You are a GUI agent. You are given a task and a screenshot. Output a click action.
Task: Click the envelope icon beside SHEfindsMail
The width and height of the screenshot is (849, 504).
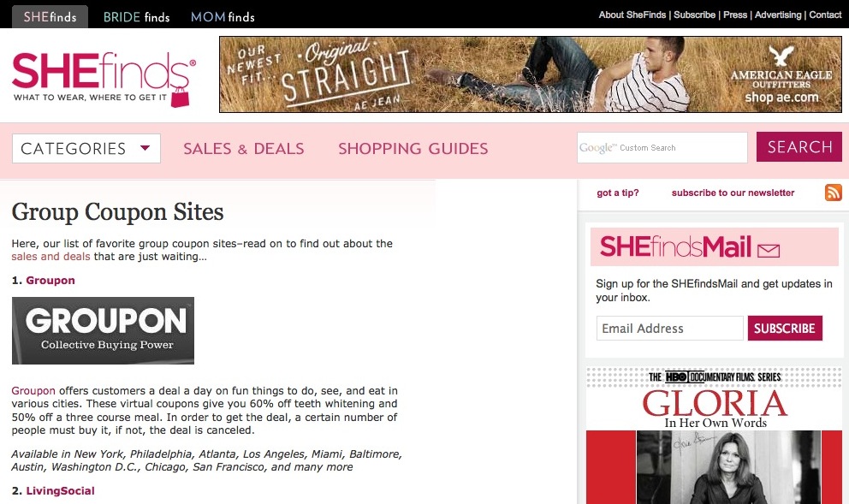769,250
